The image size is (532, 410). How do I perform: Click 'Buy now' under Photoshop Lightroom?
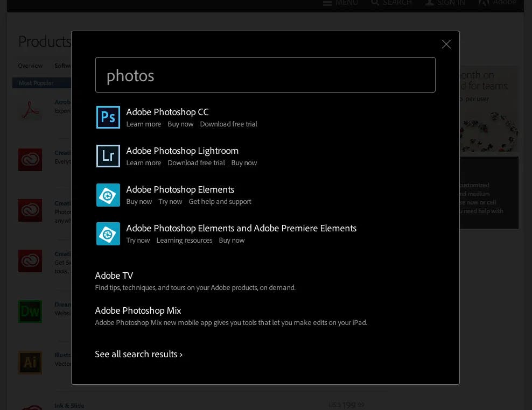[244, 163]
